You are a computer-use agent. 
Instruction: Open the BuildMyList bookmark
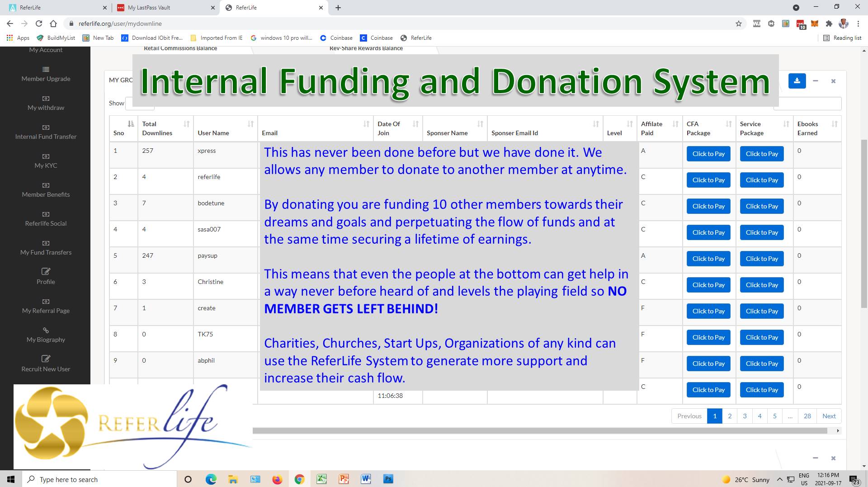tap(56, 38)
